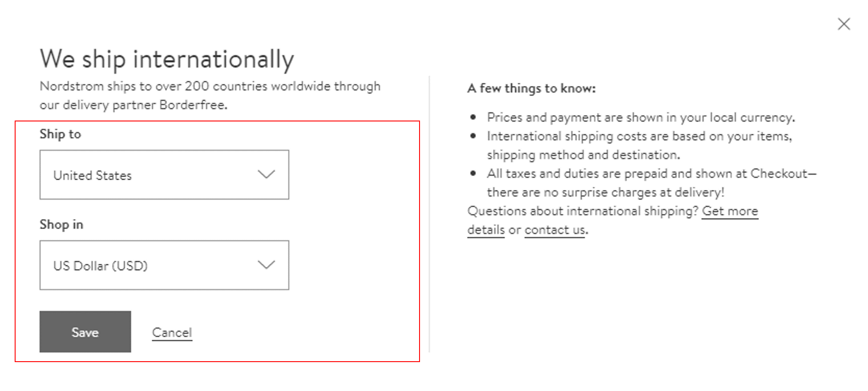This screenshot has width=868, height=391.
Task: Follow the contact us link
Action: tap(554, 230)
